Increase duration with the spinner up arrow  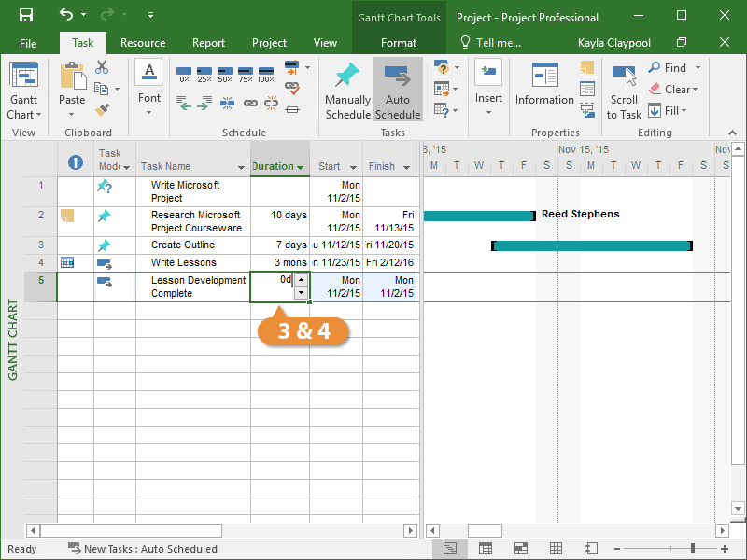[301, 279]
